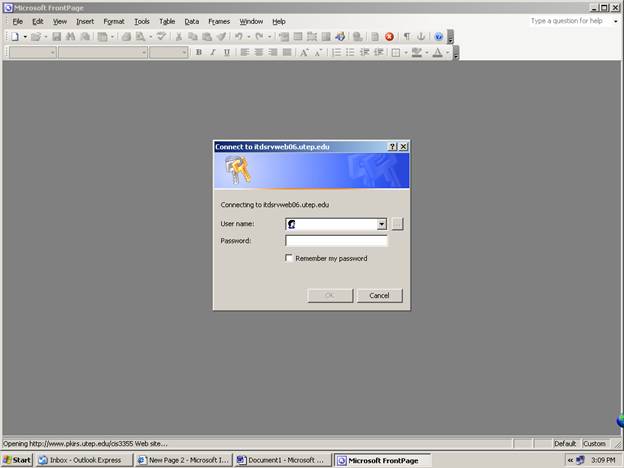
Task: Click the Password input field
Action: 336,241
